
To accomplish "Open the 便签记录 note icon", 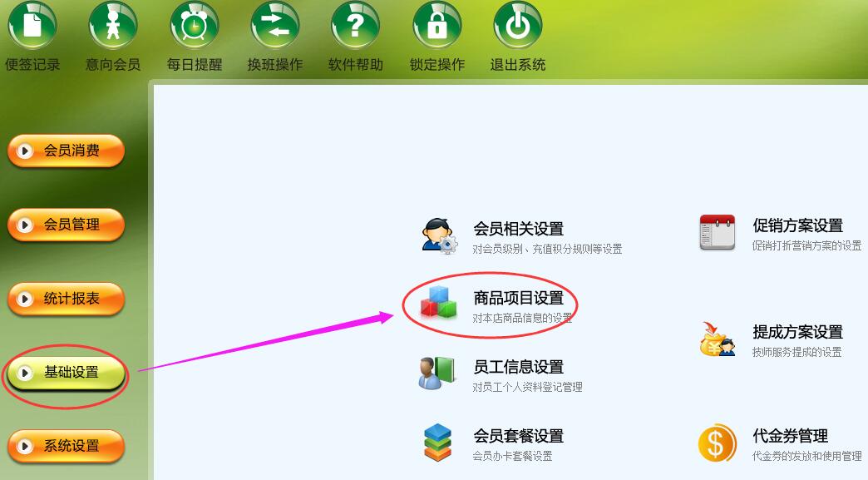I will click(32, 24).
